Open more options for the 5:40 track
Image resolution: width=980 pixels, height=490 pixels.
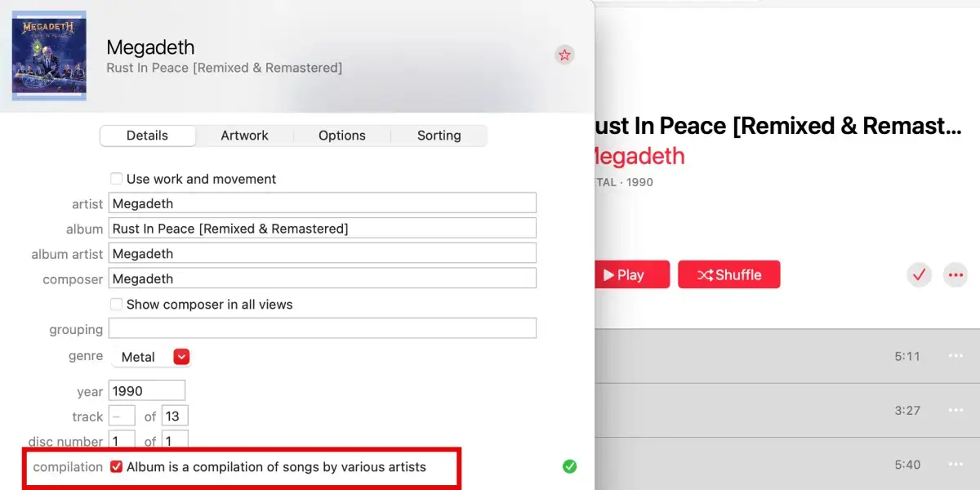click(x=955, y=464)
